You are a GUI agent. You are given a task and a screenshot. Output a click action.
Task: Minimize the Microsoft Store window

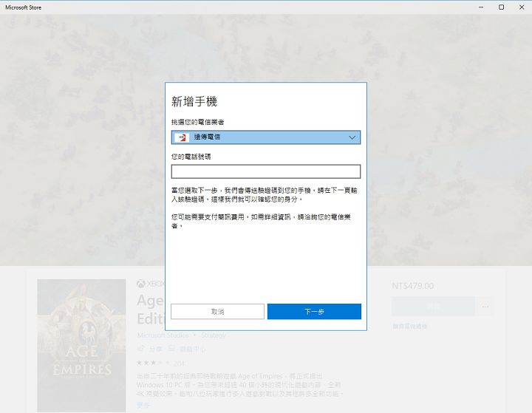[x=481, y=7]
